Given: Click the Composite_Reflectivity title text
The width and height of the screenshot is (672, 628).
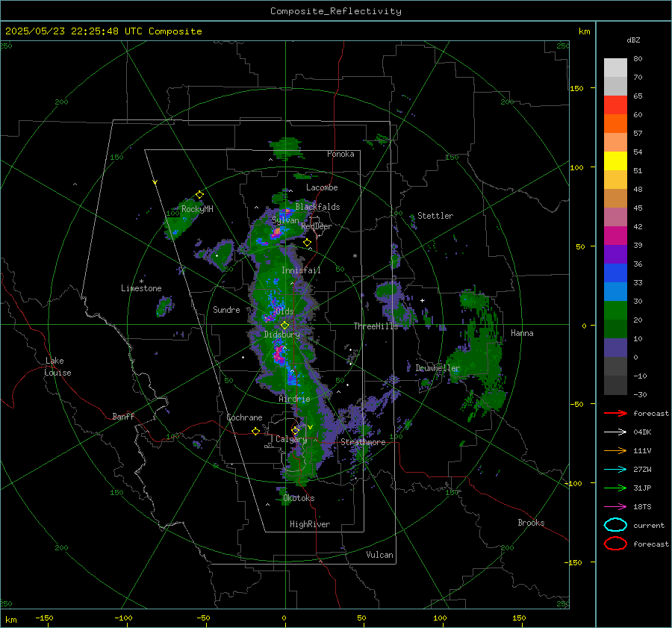Looking at the screenshot, I should 335,11.
